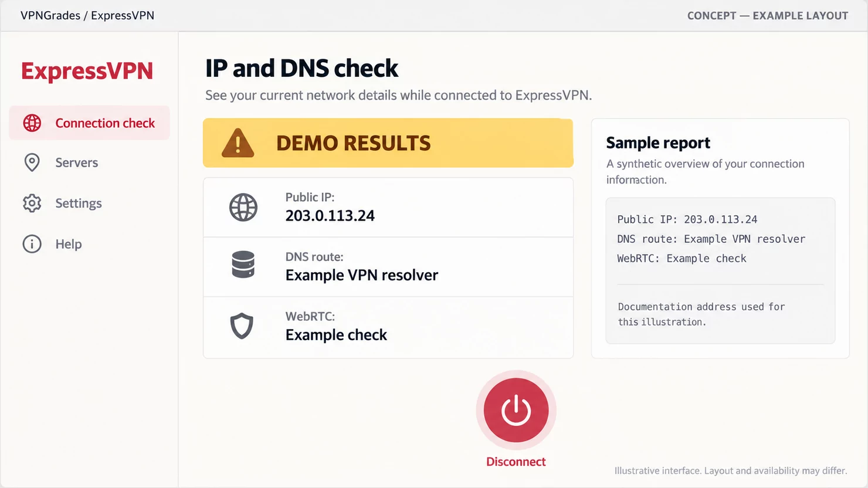Screen dimensions: 868x488
Task: Click the globe icon beside Connection check
Action: click(32, 123)
